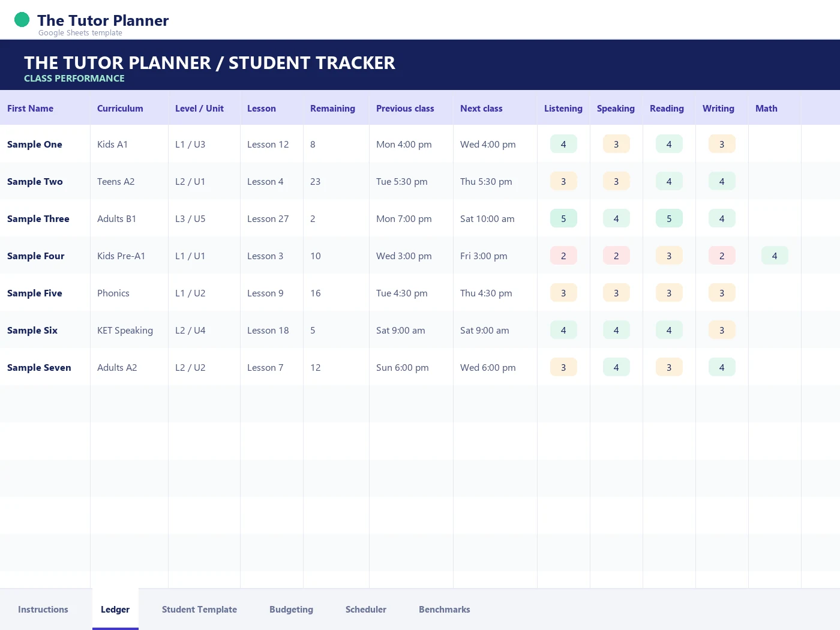Click the Fri 3:00 pm next class cell

(x=495, y=256)
